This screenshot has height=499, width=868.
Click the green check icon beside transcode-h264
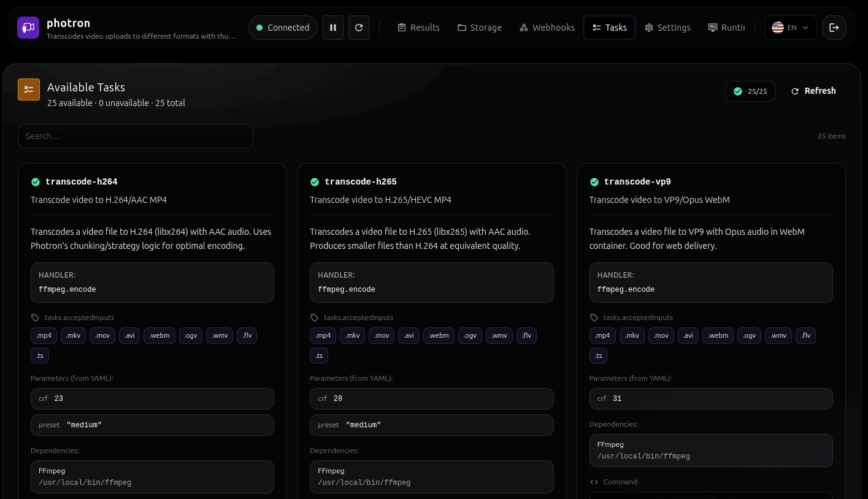point(36,182)
